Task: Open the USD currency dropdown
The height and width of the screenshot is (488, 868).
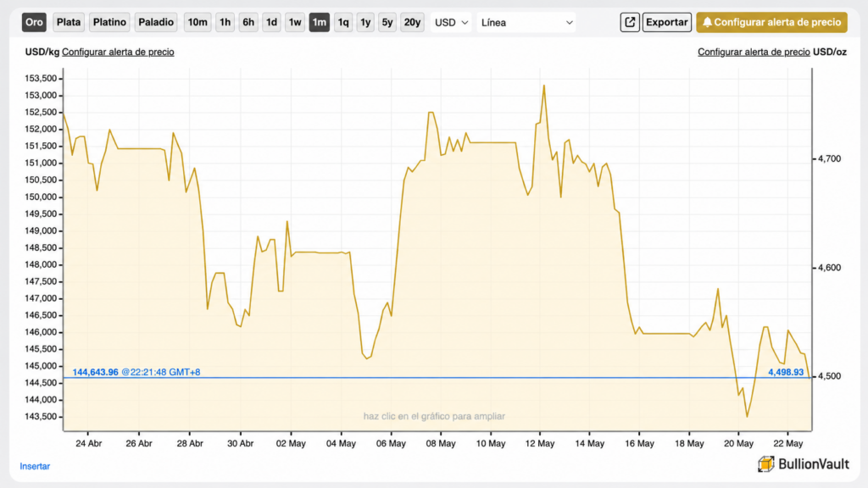Action: click(x=451, y=23)
